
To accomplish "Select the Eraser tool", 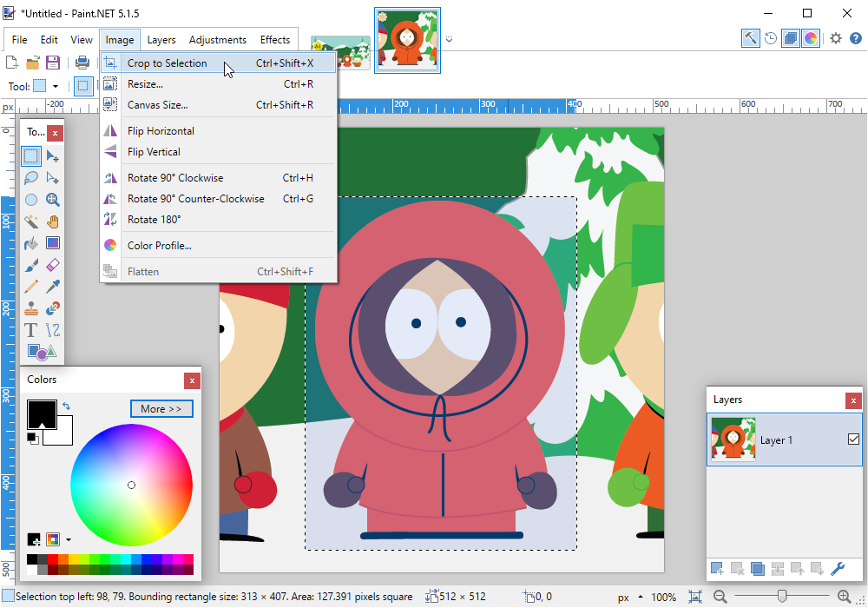I will 53,265.
